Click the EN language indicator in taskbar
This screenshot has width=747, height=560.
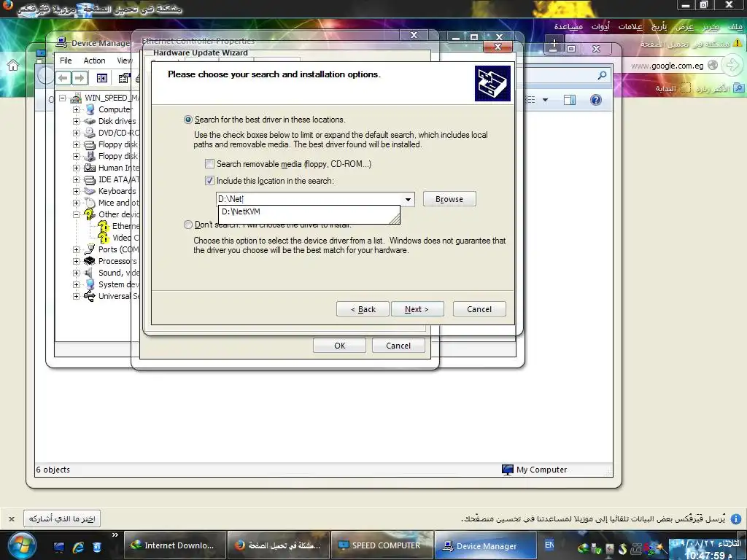point(549,545)
